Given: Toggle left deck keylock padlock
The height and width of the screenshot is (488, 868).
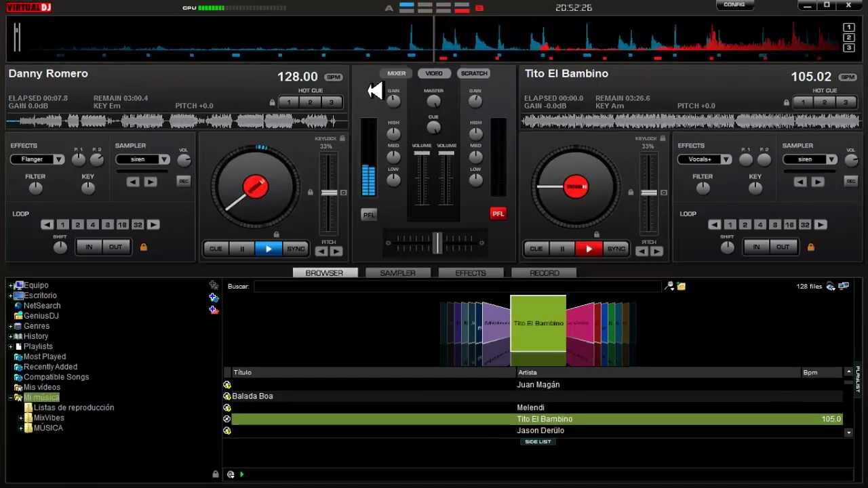Looking at the screenshot, I should [342, 138].
